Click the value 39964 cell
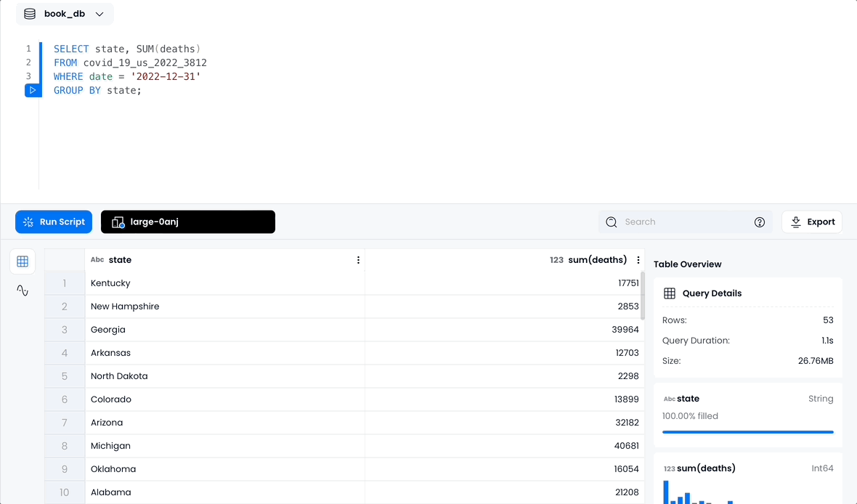This screenshot has width=857, height=504. coord(505,330)
